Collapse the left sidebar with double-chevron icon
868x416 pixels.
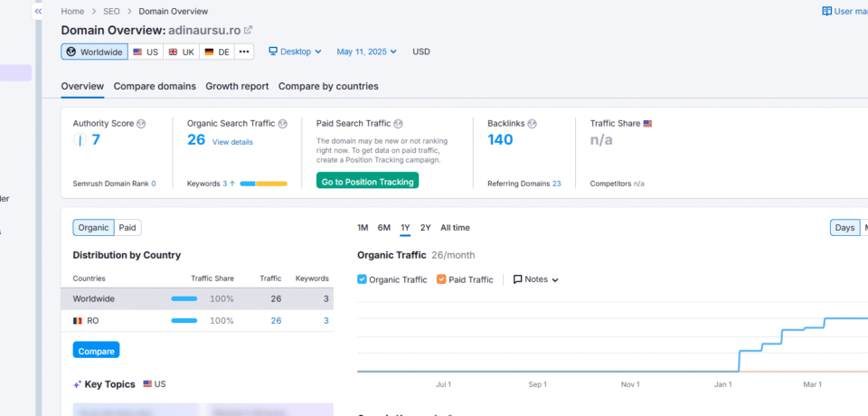[38, 11]
